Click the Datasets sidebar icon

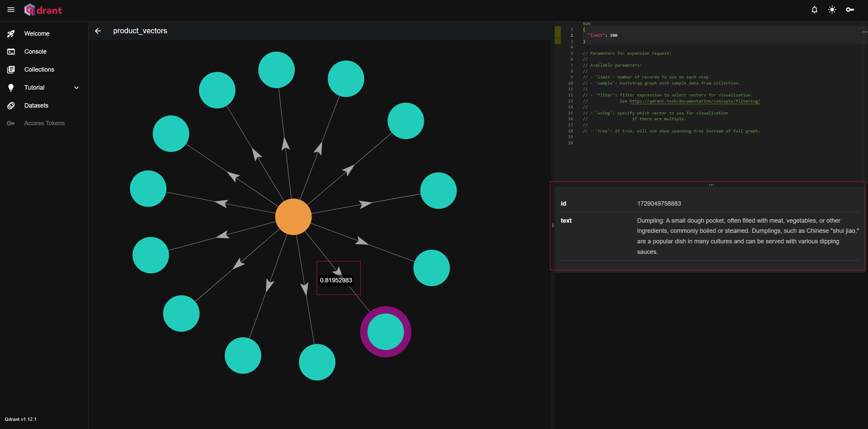click(x=11, y=106)
